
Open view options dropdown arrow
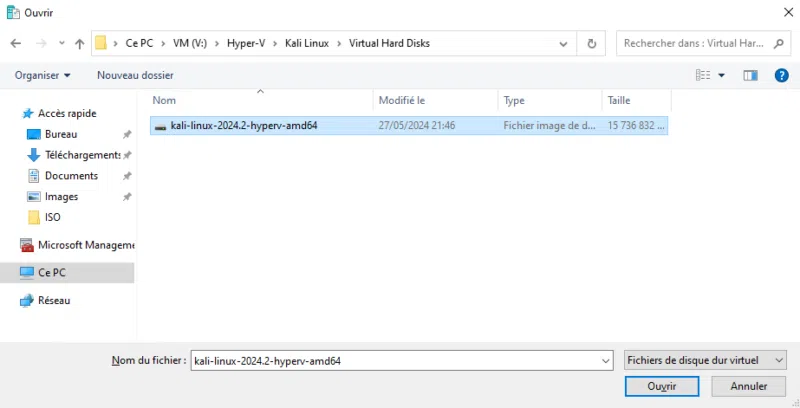(x=721, y=75)
